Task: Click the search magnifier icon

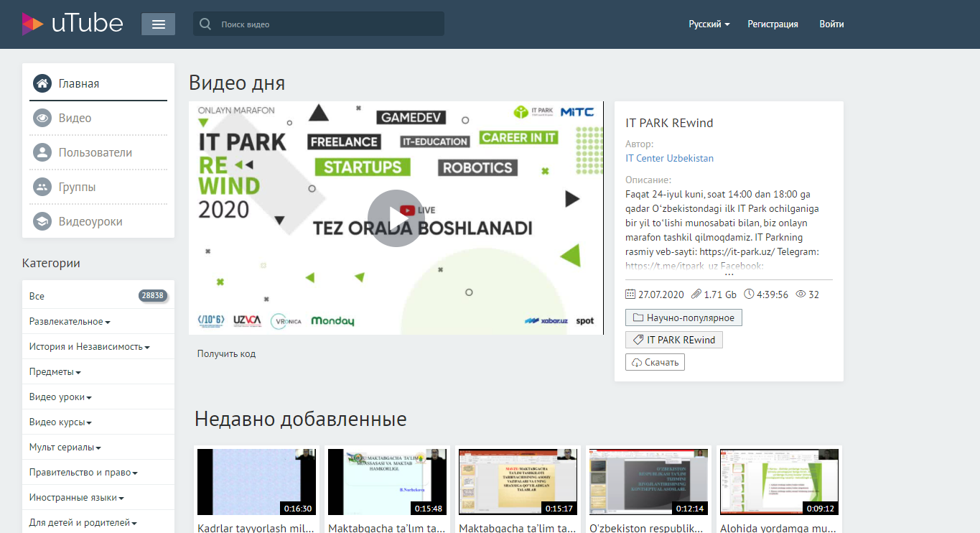Action: [205, 24]
